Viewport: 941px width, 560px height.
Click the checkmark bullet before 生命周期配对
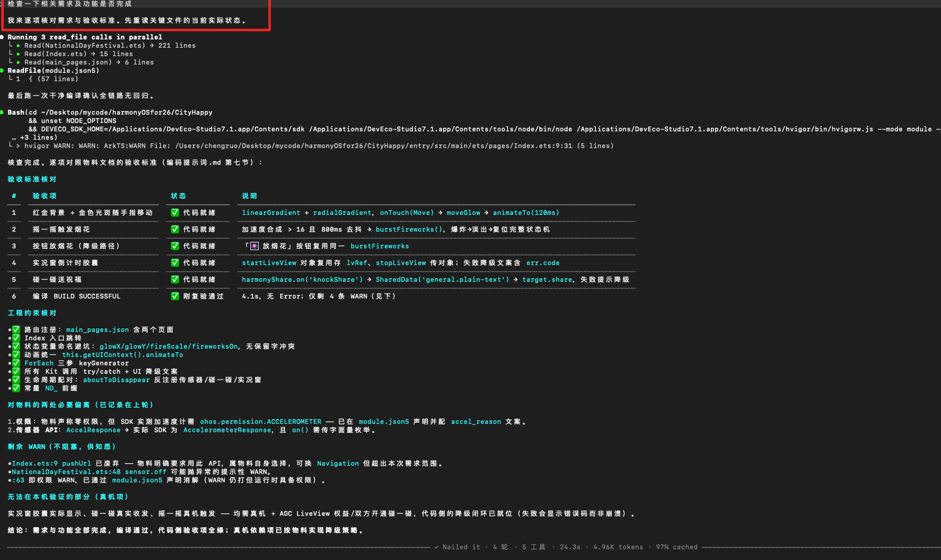16,380
